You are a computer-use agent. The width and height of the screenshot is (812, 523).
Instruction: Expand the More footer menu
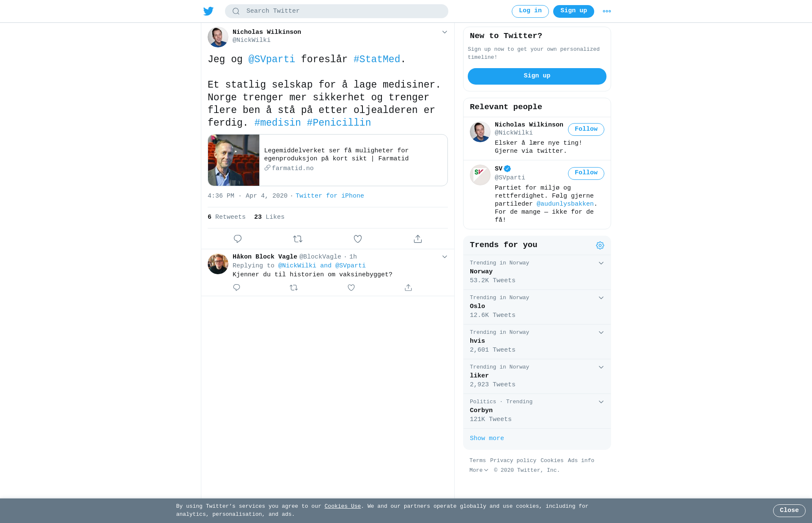(479, 470)
